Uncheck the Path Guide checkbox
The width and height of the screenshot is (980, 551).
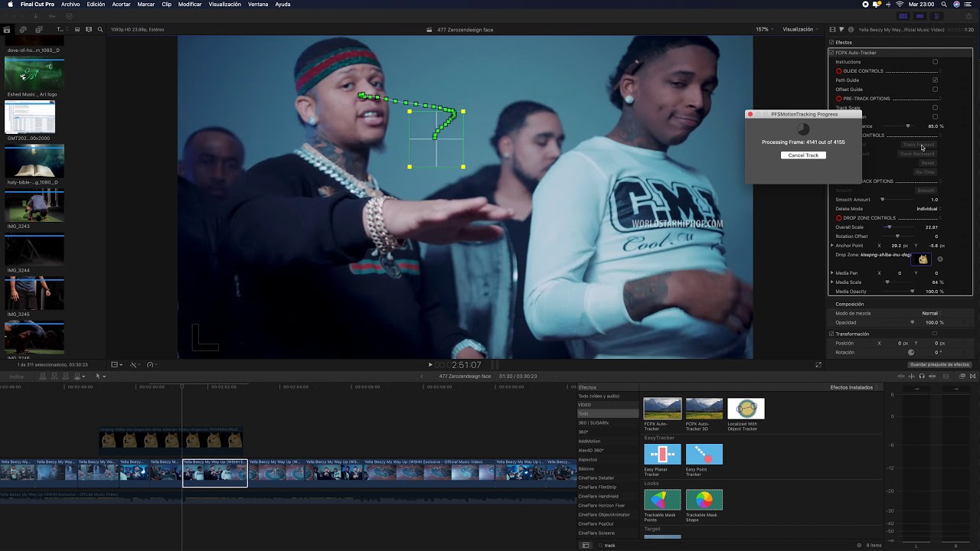pyautogui.click(x=935, y=80)
